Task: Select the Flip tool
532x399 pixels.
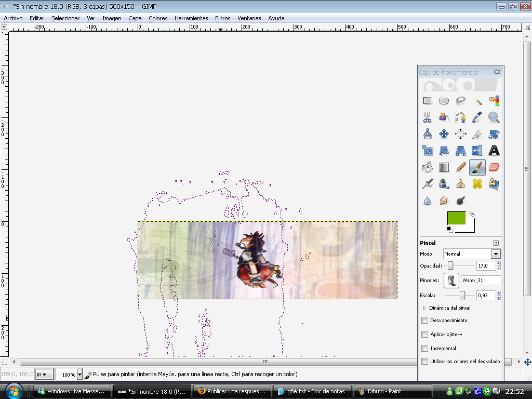Action: (477, 151)
